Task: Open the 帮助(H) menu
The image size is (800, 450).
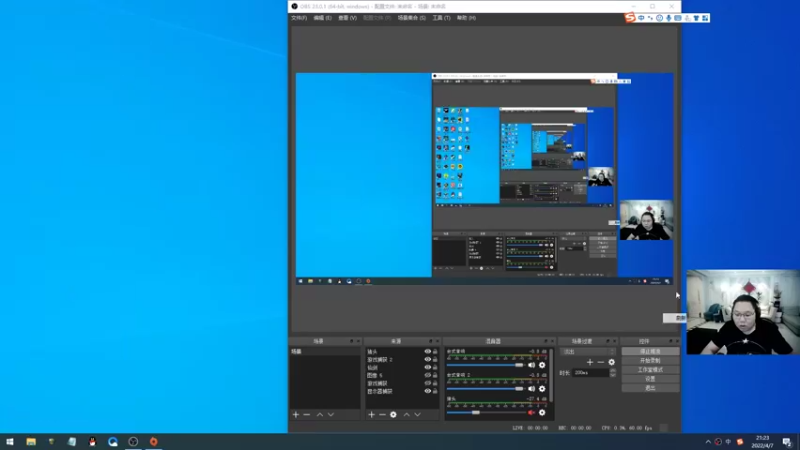Action: [x=466, y=18]
